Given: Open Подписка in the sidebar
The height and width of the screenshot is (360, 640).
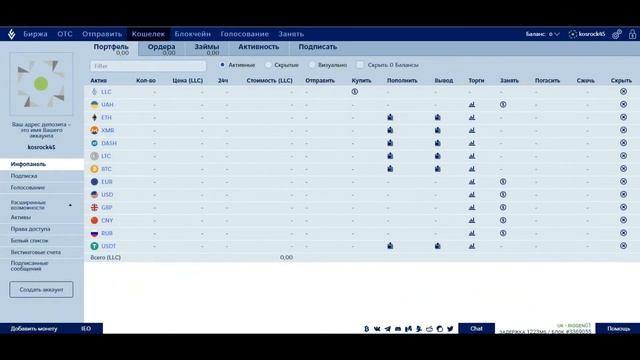Looking at the screenshot, I should [24, 176].
